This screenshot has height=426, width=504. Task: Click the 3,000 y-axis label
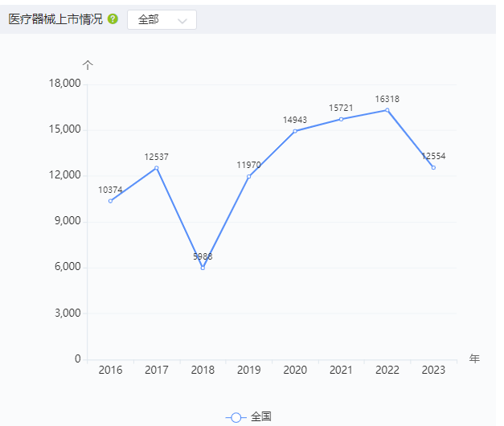pos(68,313)
